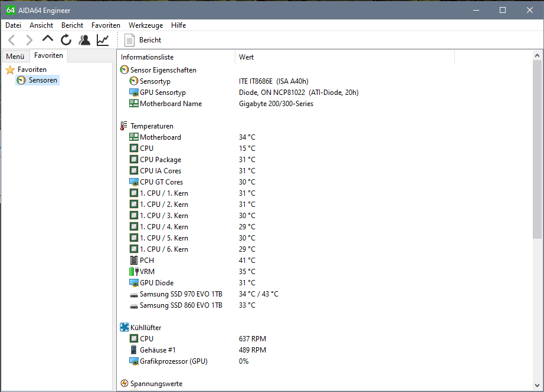544x392 pixels.
Task: Click the Sensortyp row icon
Action: [x=133, y=81]
